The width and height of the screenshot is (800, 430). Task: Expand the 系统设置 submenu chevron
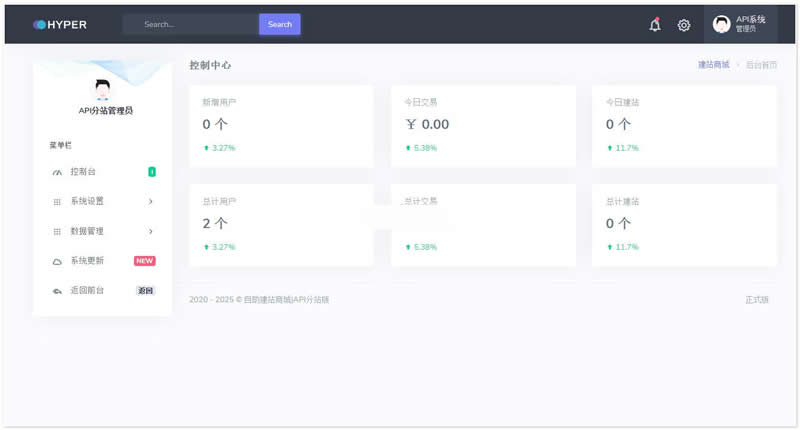(150, 201)
